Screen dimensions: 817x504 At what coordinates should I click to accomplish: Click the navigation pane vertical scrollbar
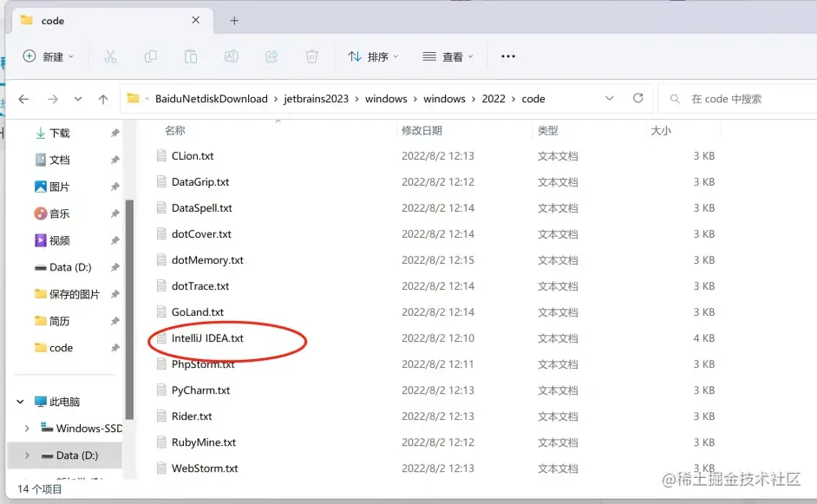(129, 310)
